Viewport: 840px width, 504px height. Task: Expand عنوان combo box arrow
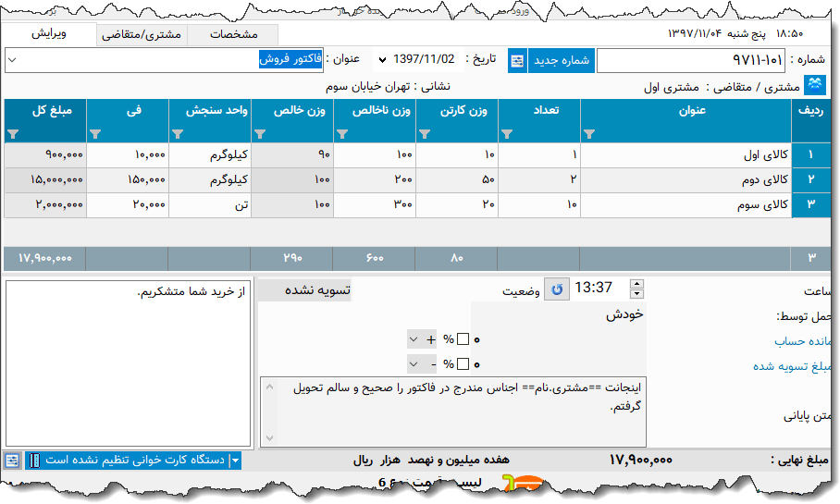12,60
